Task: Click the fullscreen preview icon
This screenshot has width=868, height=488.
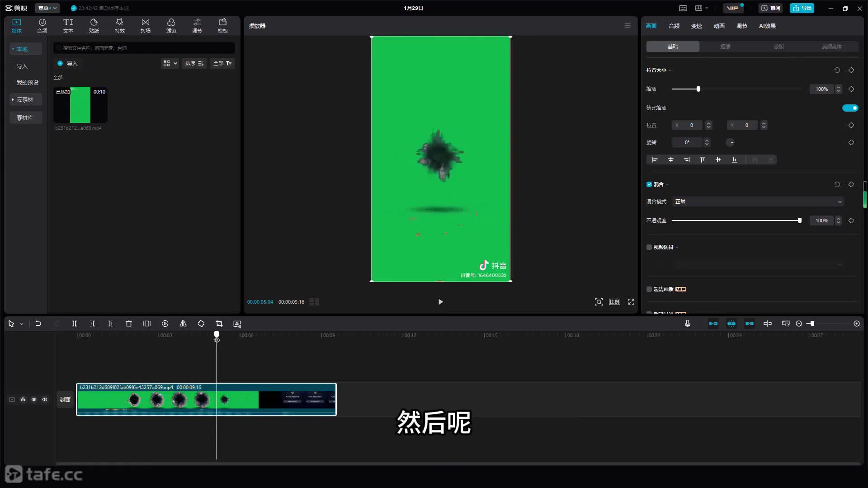Action: tap(631, 302)
